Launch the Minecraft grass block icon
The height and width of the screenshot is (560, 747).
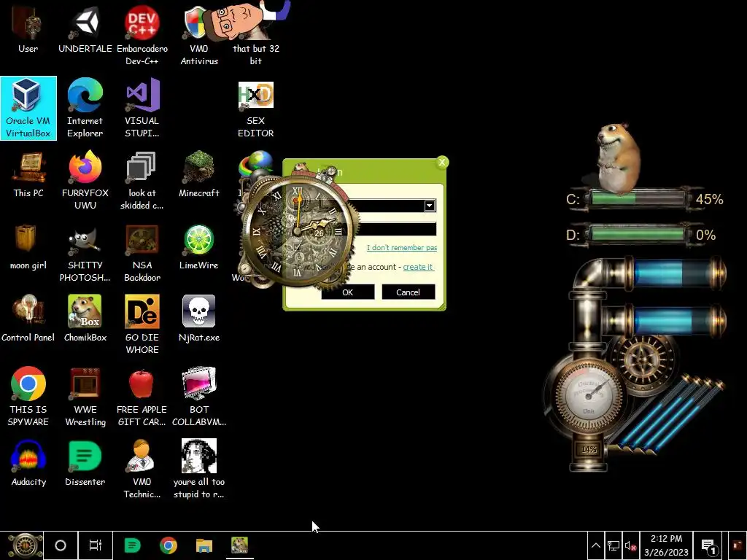(198, 174)
